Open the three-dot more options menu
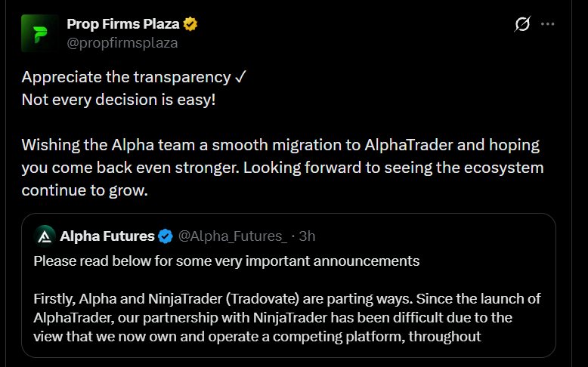 tap(547, 24)
